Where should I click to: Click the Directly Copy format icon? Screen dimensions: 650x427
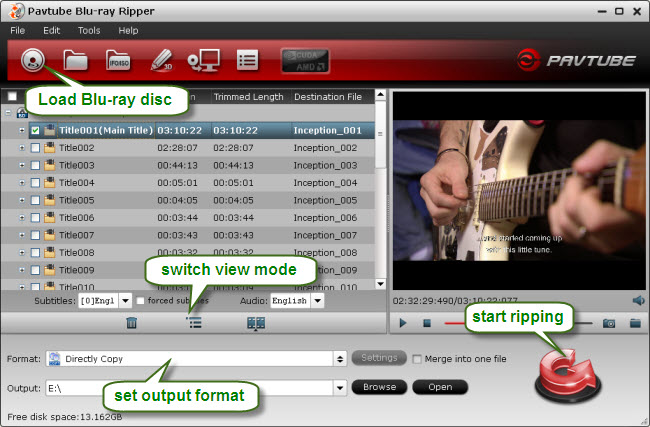54,359
